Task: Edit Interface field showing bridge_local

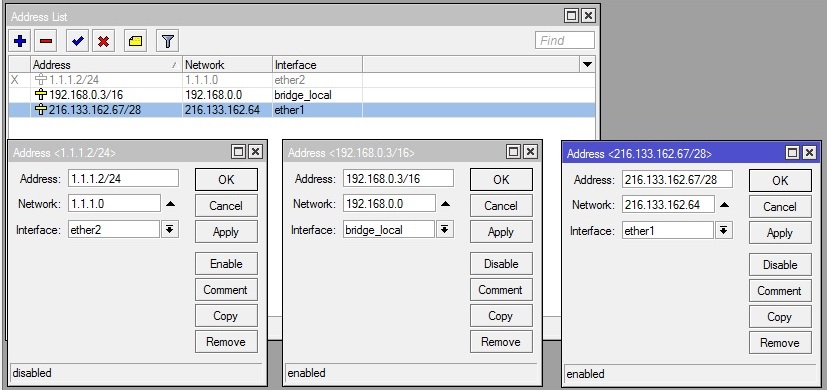Action: pos(389,229)
